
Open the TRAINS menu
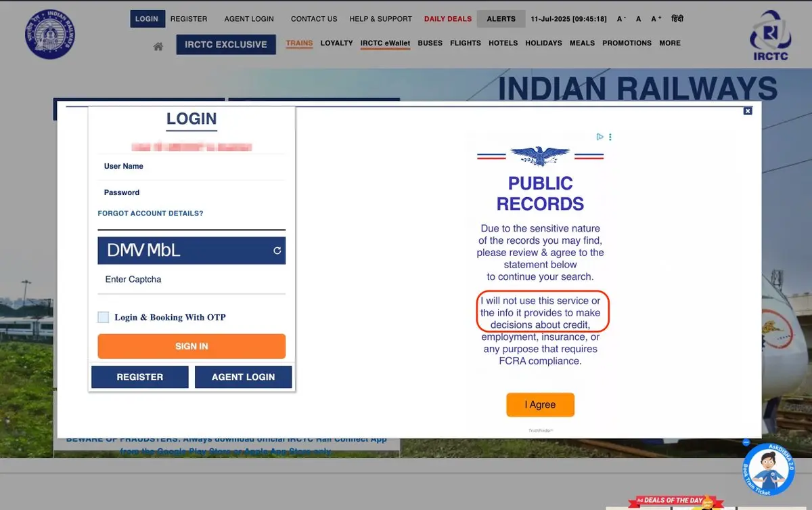click(x=299, y=43)
